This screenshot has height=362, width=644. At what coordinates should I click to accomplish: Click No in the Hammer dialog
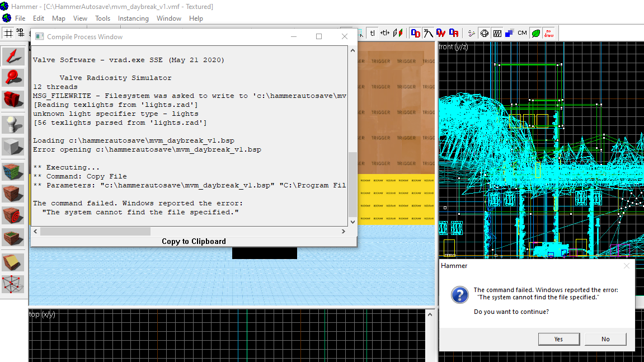(605, 339)
